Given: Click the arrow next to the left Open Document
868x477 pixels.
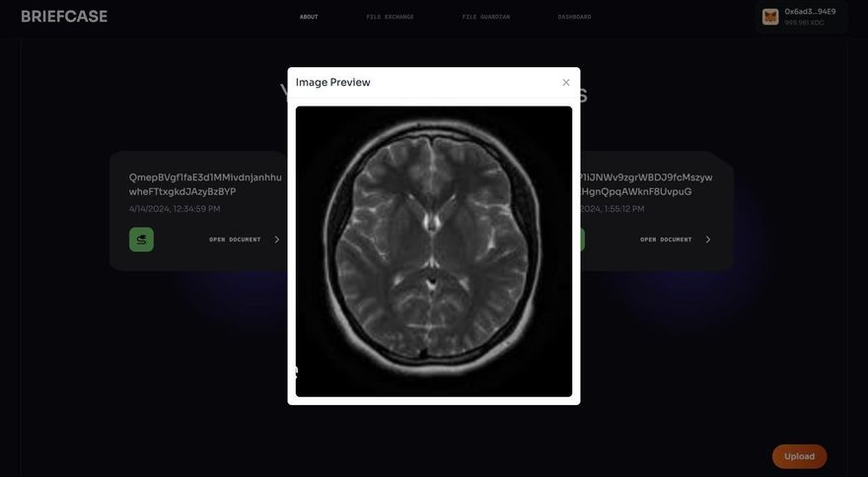Looking at the screenshot, I should (x=276, y=239).
